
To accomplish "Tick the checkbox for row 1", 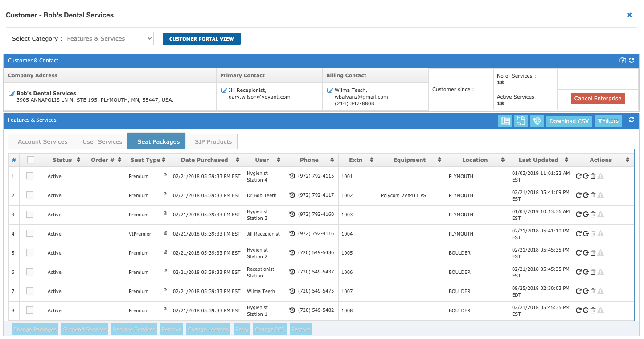I will click(30, 176).
